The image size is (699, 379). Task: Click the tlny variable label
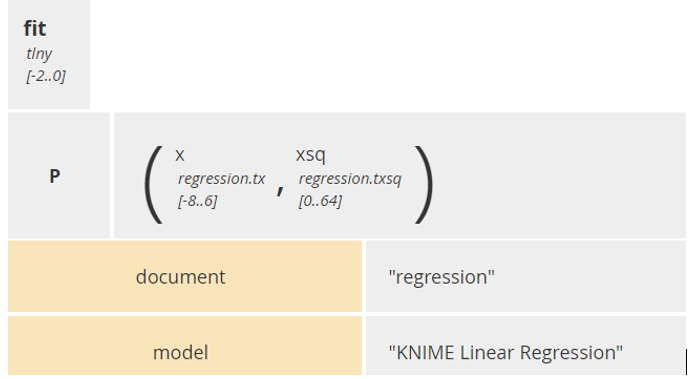pos(39,54)
